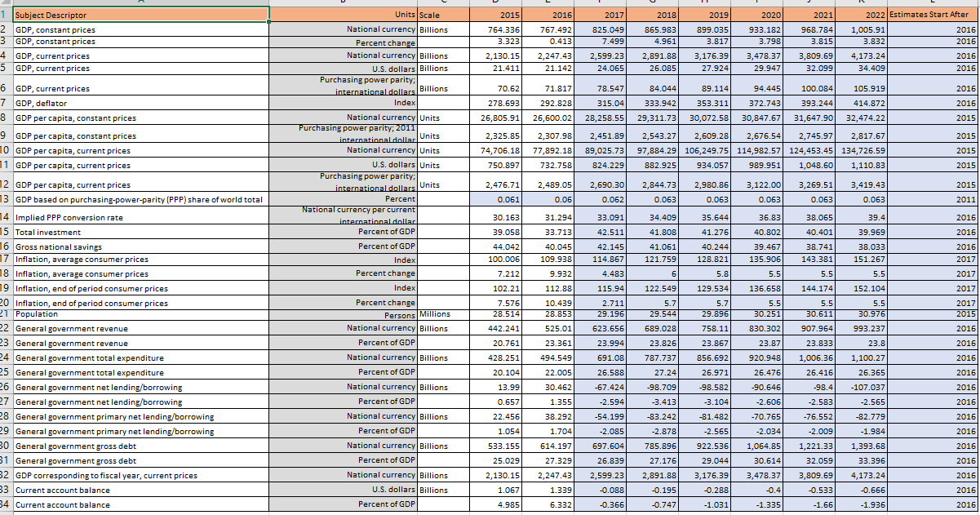
Task: Click the revenue value 993.237
Action: click(x=862, y=328)
